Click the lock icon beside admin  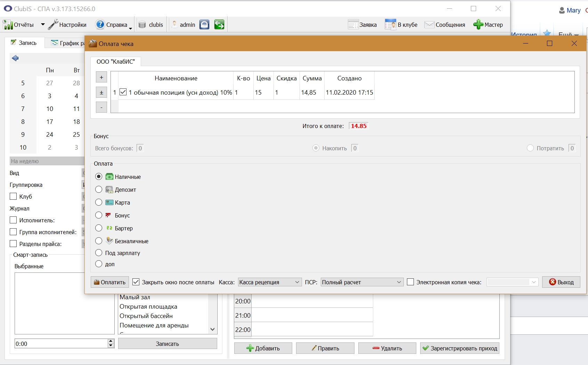pyautogui.click(x=204, y=24)
